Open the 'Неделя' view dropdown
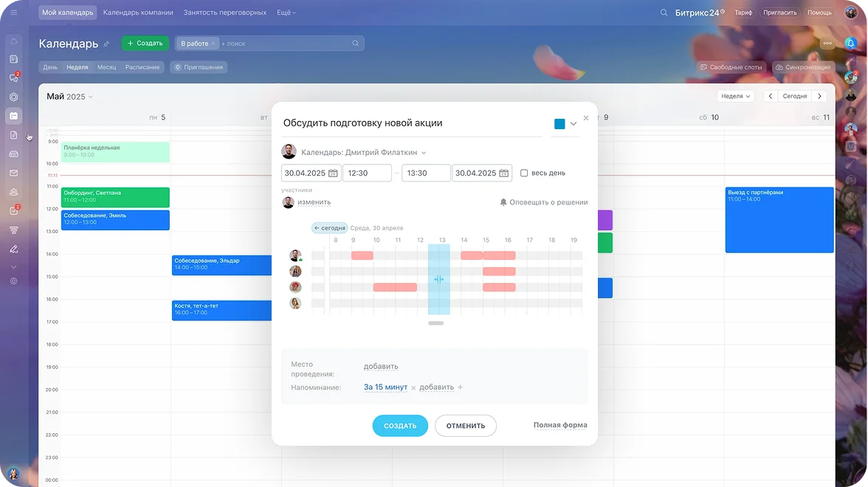The image size is (868, 487). click(x=736, y=96)
